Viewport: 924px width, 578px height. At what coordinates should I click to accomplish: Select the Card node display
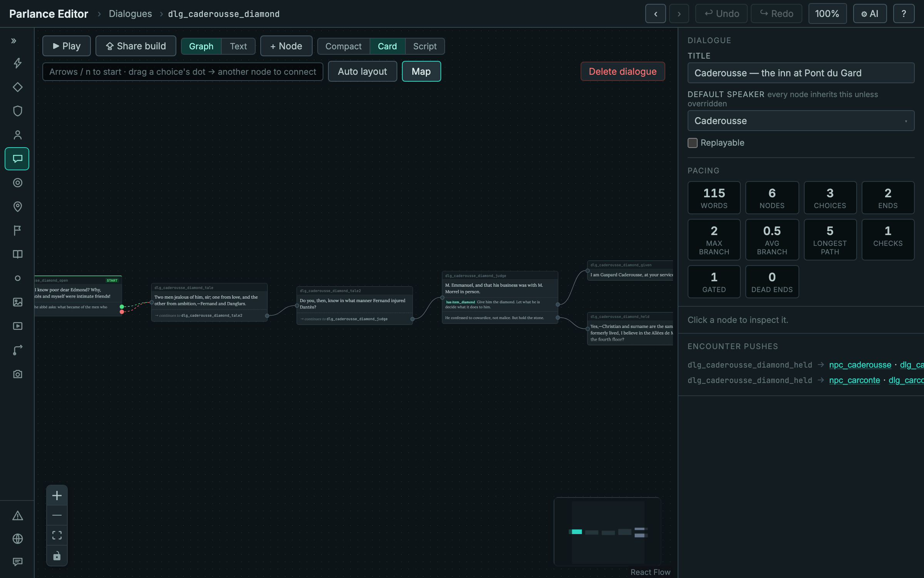click(x=387, y=46)
